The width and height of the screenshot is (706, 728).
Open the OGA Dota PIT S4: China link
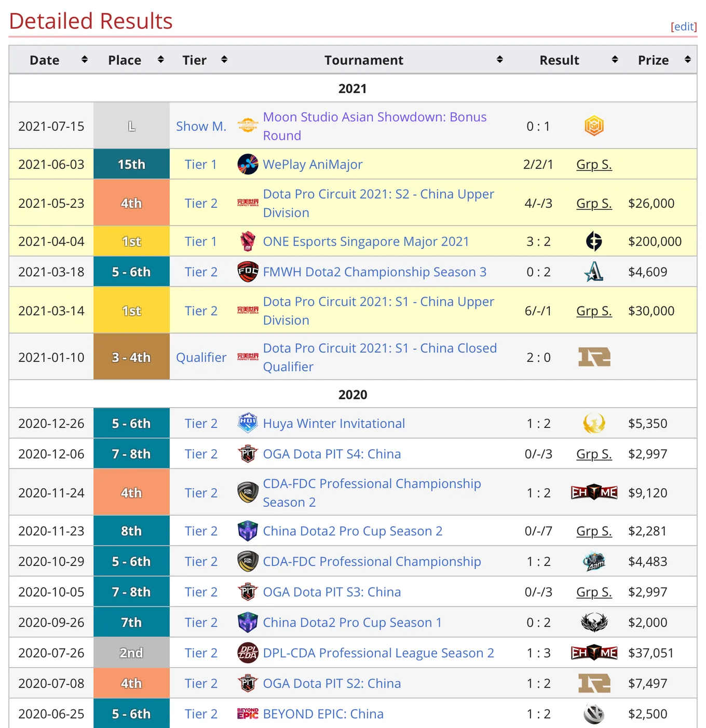point(332,454)
